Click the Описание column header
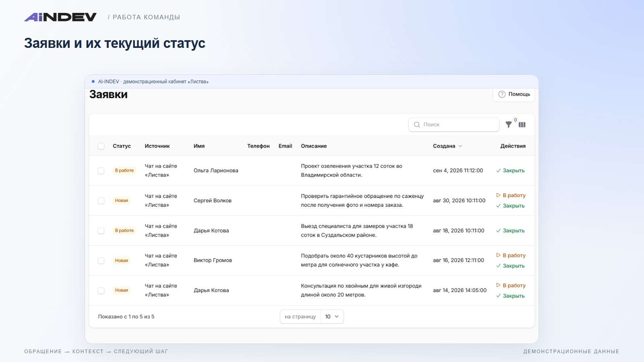Viewport: 644px width, 362px height. pyautogui.click(x=314, y=146)
